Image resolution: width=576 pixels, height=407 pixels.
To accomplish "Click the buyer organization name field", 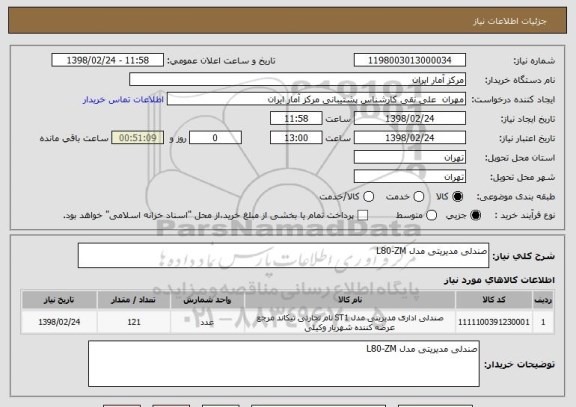I will [298, 80].
